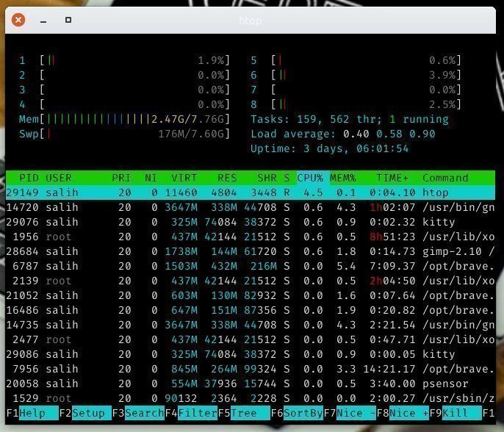Minimize the htop window

click(x=44, y=20)
